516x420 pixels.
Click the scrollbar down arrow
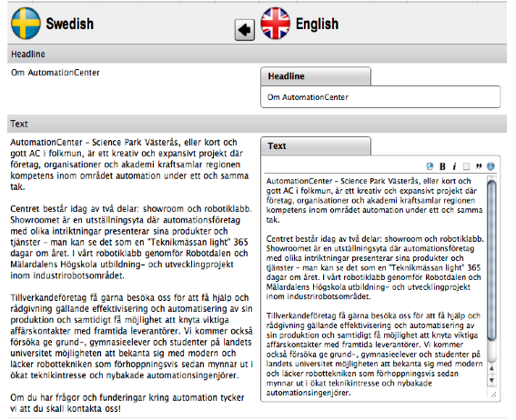point(491,380)
